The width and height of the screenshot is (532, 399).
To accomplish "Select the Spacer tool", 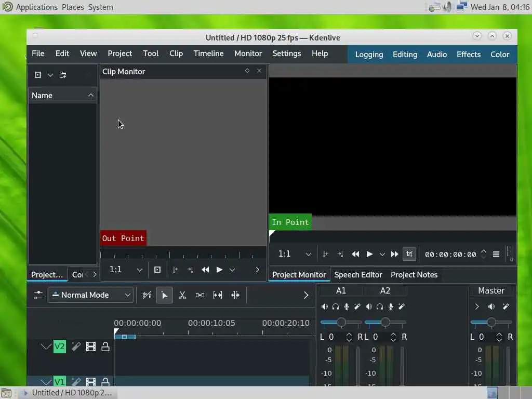I will 200,295.
